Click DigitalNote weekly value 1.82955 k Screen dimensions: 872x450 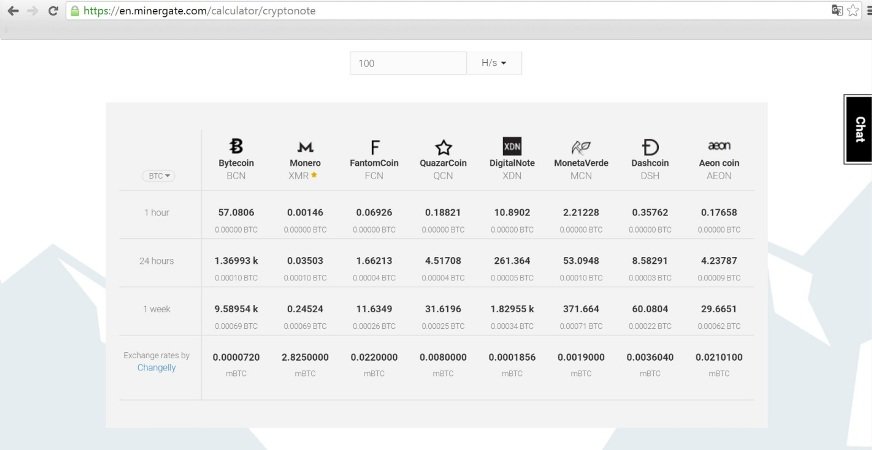point(512,309)
